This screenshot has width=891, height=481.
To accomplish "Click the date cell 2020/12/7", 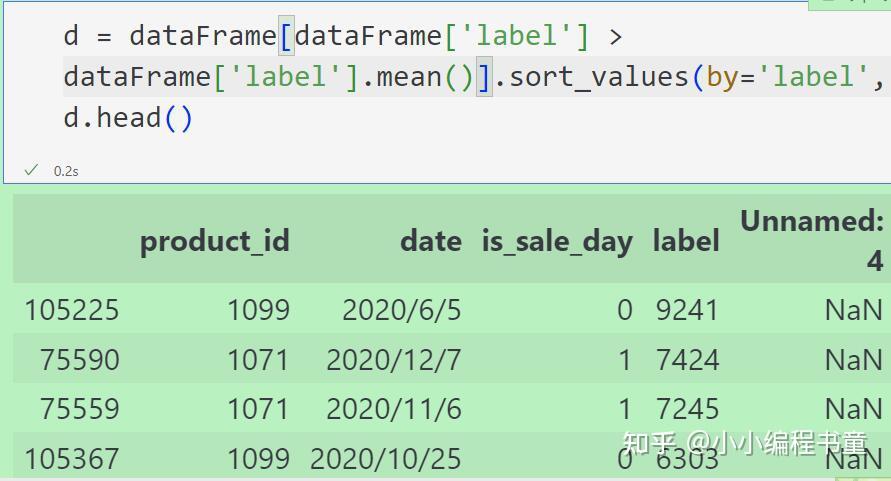I will point(393,359).
